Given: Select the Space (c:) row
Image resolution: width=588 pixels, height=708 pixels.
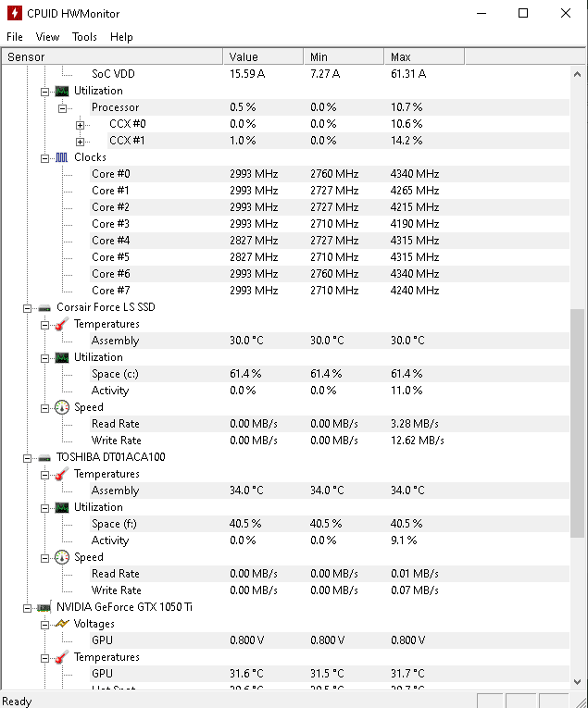Looking at the screenshot, I should click(330, 374).
